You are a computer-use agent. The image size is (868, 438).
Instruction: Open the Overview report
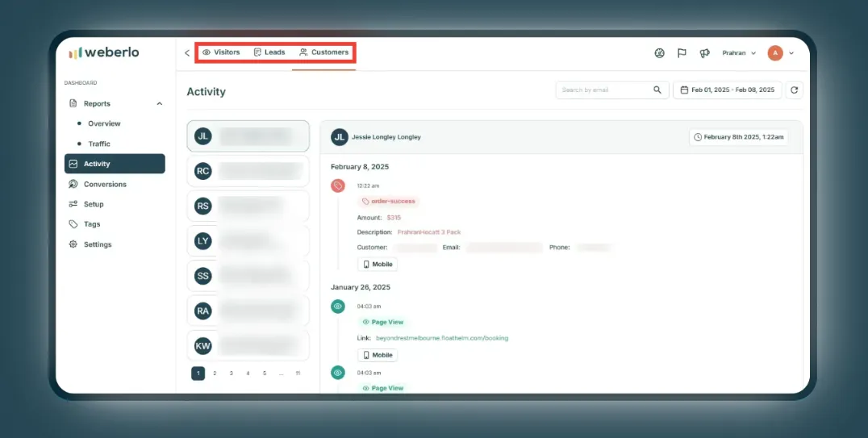point(104,123)
